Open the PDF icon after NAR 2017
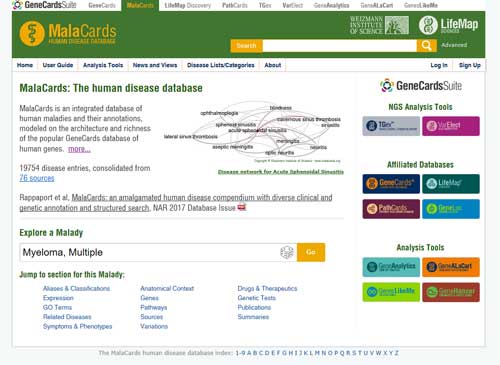This screenshot has width=500, height=365. pyautogui.click(x=242, y=207)
